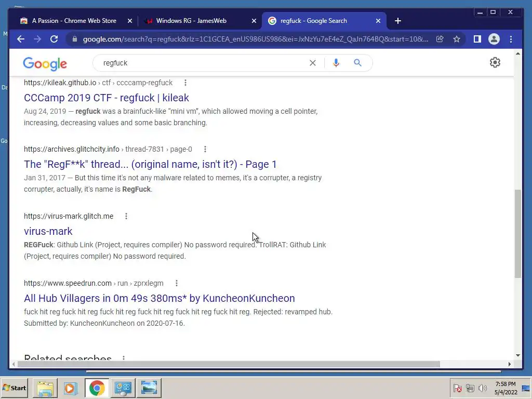
Task: Open The "RegF**k" thread result
Action: [150, 164]
